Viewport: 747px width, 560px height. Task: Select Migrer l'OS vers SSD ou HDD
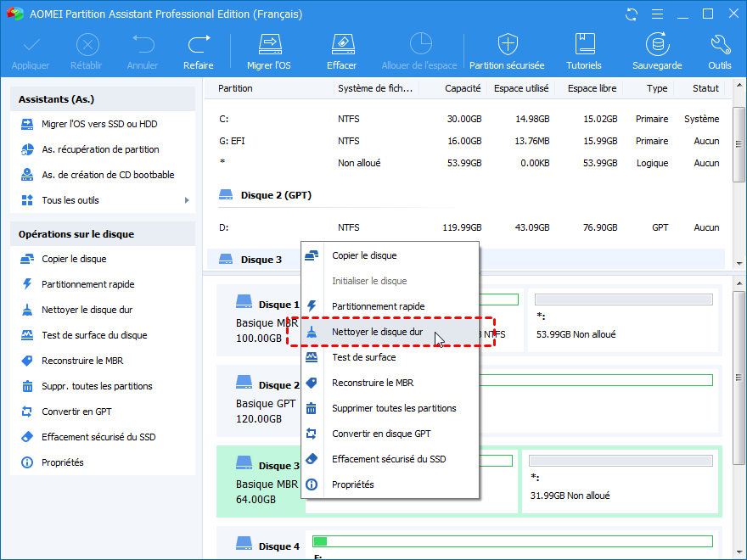(99, 124)
